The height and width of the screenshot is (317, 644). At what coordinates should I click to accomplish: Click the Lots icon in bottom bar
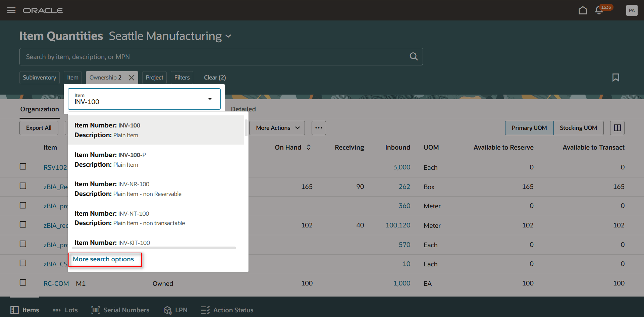pyautogui.click(x=56, y=310)
